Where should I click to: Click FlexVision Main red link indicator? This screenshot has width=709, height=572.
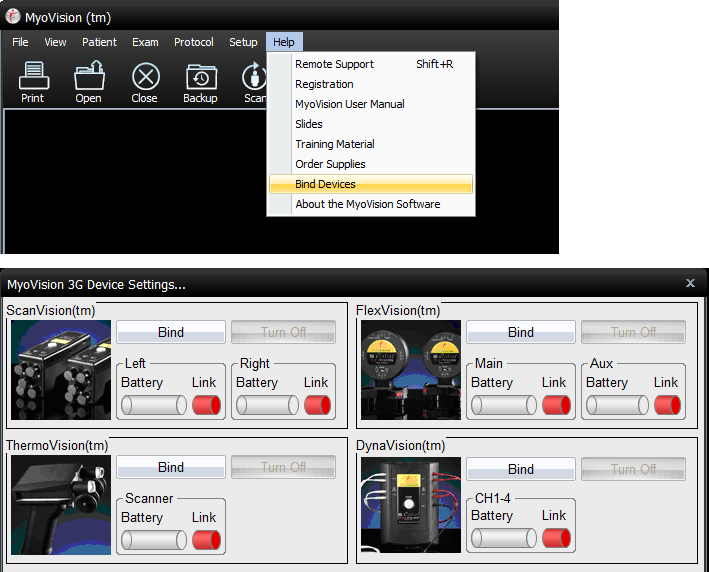[x=557, y=405]
